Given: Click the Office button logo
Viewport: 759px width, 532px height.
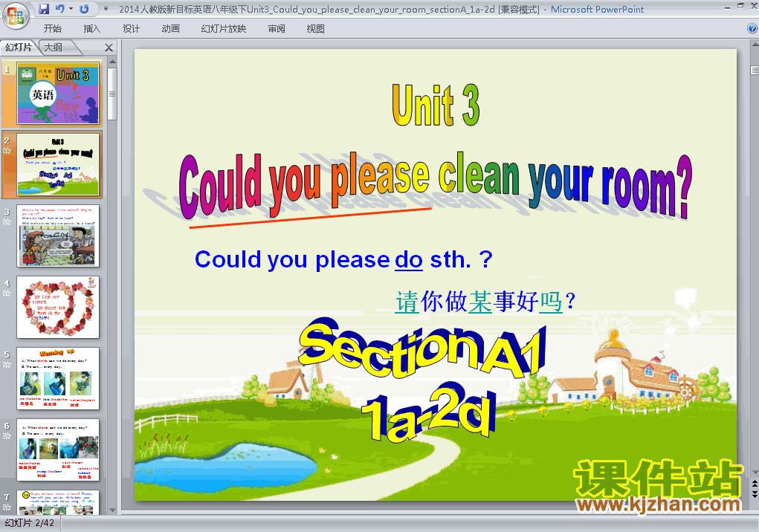Looking at the screenshot, I should (16, 15).
